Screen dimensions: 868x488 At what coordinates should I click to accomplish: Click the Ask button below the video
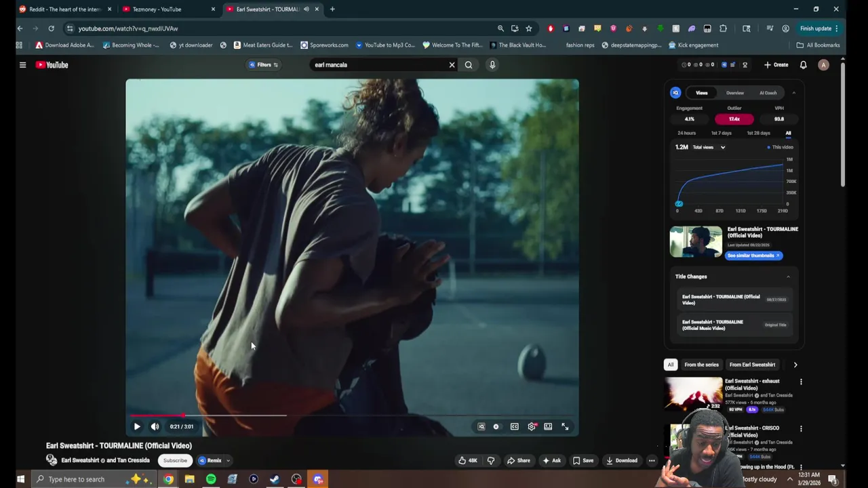[552, 460]
